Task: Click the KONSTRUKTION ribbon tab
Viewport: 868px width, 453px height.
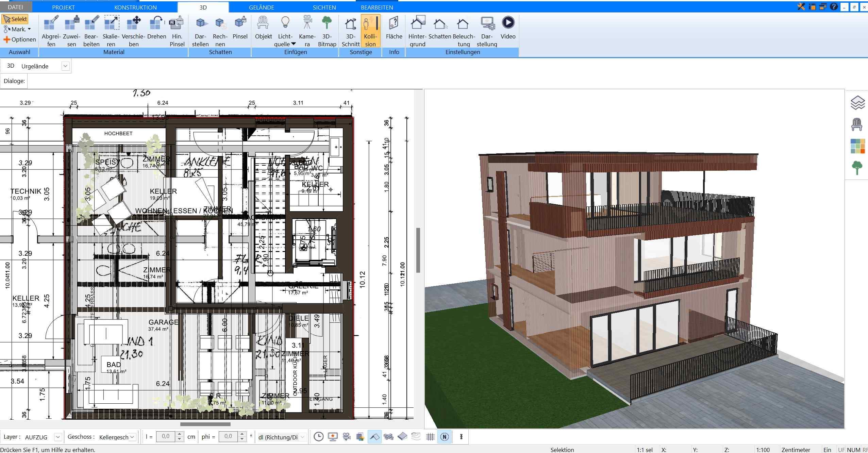Action: [135, 7]
